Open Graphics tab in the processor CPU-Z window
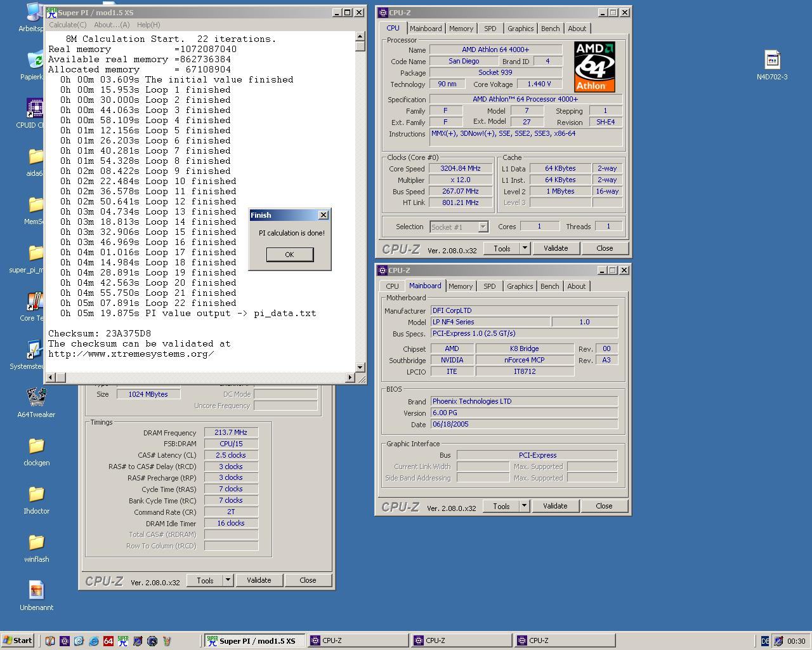The image size is (812, 650). tap(521, 29)
